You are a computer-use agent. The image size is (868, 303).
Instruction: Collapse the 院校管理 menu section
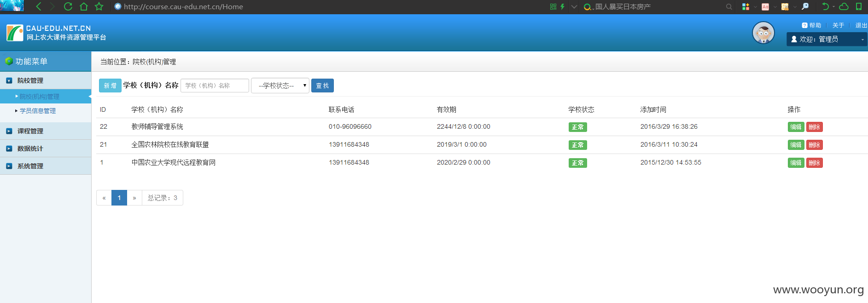pyautogui.click(x=46, y=80)
